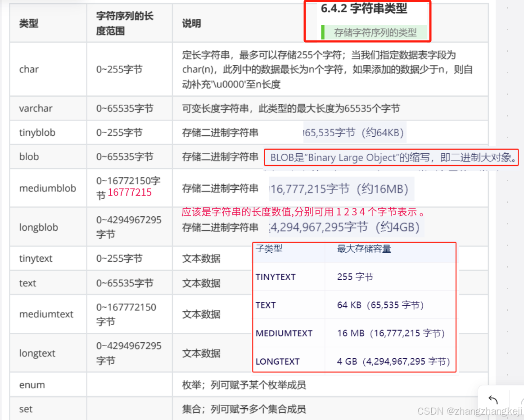Select the char type row
The image size is (524, 420).
tap(29, 69)
